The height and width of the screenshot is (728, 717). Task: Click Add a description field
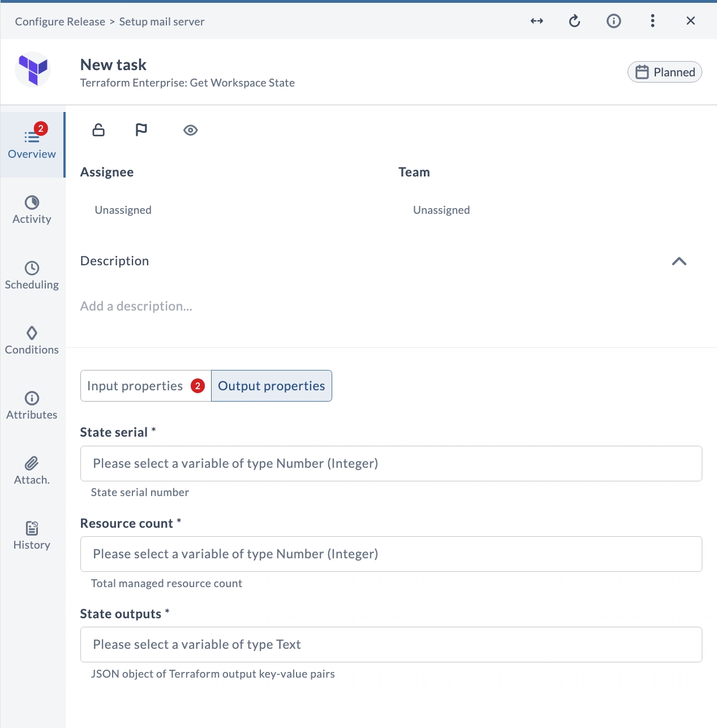[136, 306]
